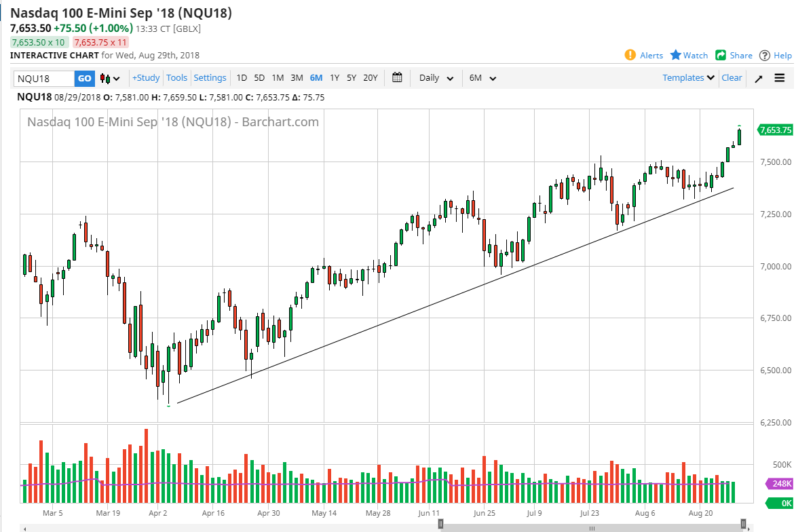This screenshot has height=532, width=796.
Task: Click the expand chart arrow icon
Action: click(x=759, y=78)
